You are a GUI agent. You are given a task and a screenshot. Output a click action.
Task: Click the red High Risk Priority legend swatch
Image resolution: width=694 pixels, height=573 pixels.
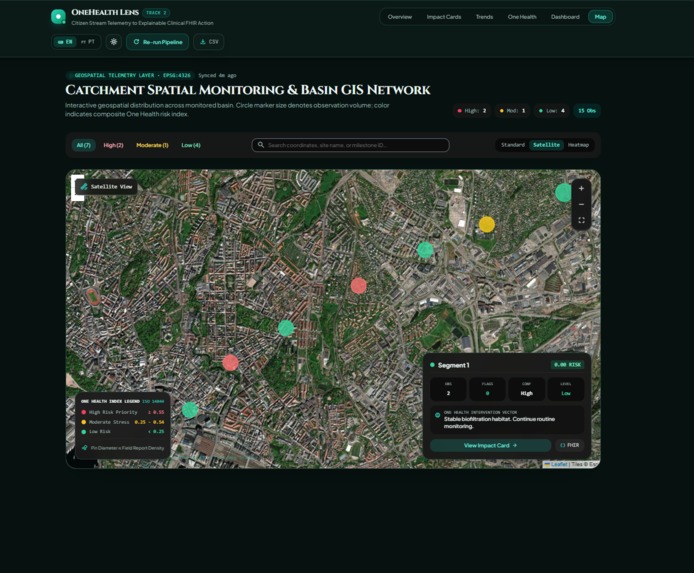84,412
